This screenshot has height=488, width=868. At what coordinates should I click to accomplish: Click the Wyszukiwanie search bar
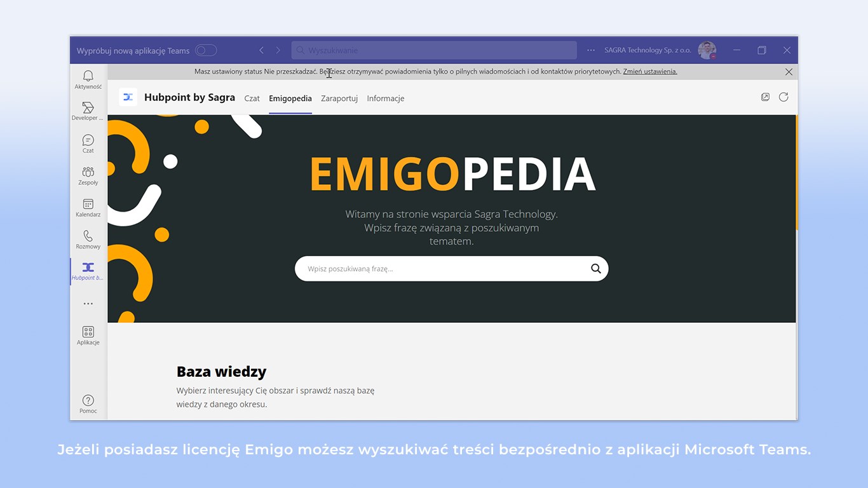tap(434, 50)
